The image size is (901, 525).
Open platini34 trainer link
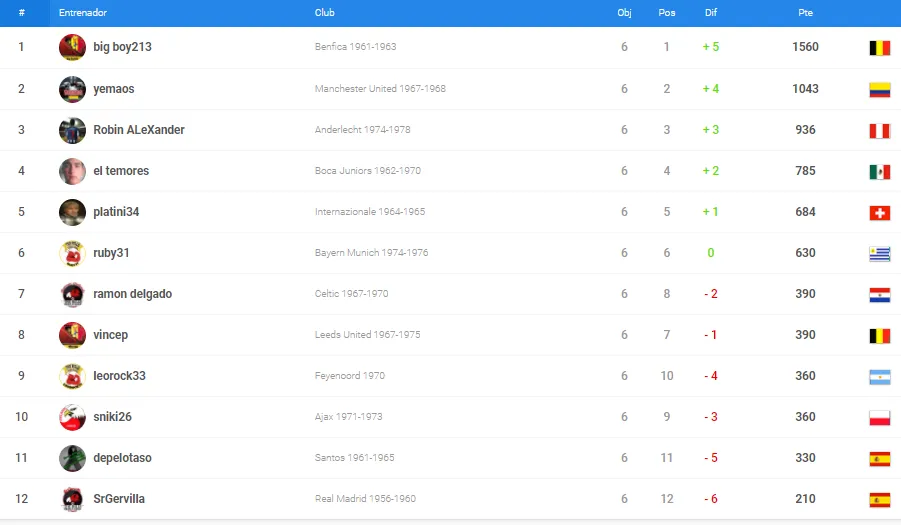(x=116, y=212)
